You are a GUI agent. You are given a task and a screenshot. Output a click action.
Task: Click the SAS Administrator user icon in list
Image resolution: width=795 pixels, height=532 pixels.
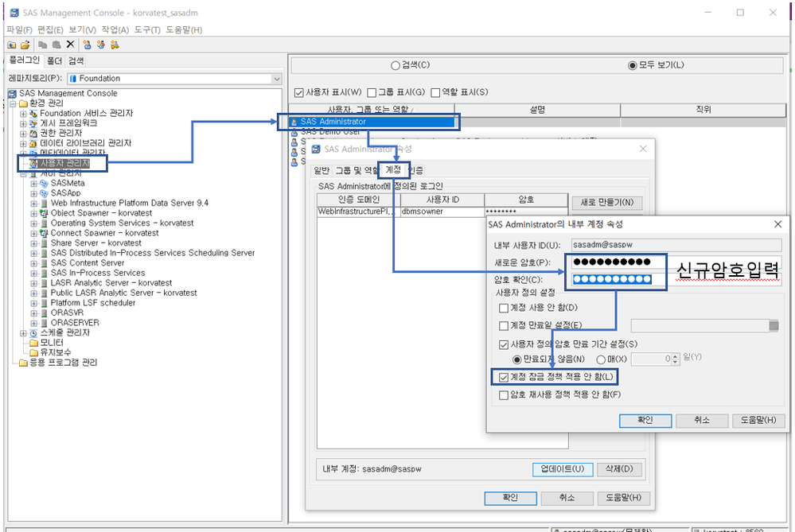294,122
